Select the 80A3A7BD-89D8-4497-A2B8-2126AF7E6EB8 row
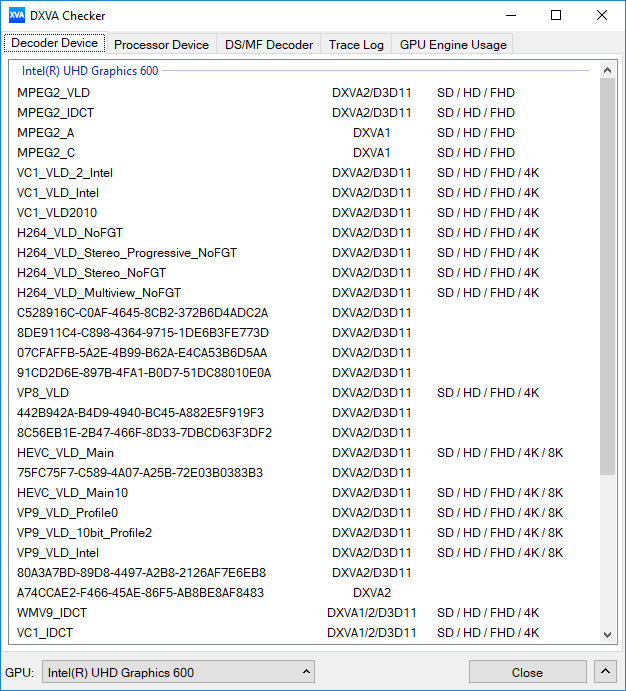 (304, 573)
